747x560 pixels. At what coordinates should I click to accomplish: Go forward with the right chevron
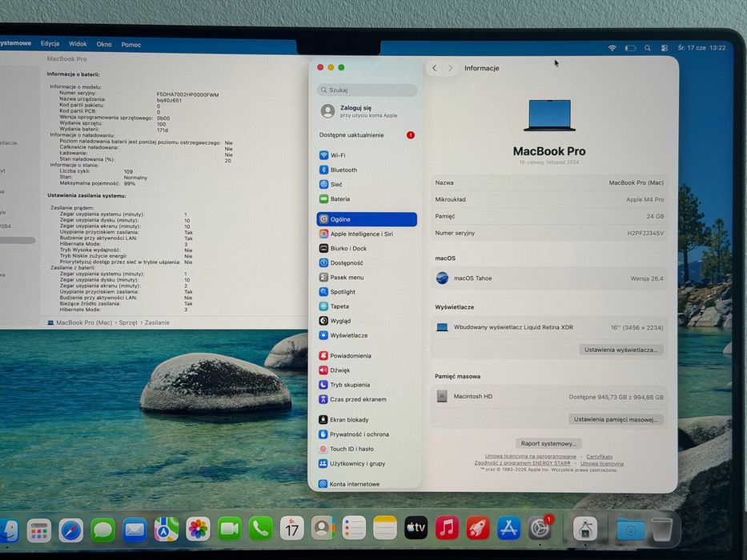450,68
